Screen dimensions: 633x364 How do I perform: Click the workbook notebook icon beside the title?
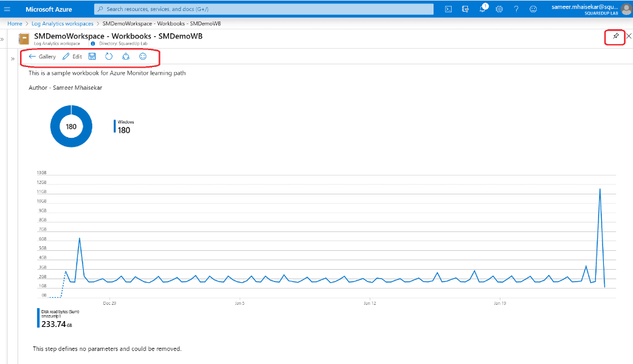[24, 39]
